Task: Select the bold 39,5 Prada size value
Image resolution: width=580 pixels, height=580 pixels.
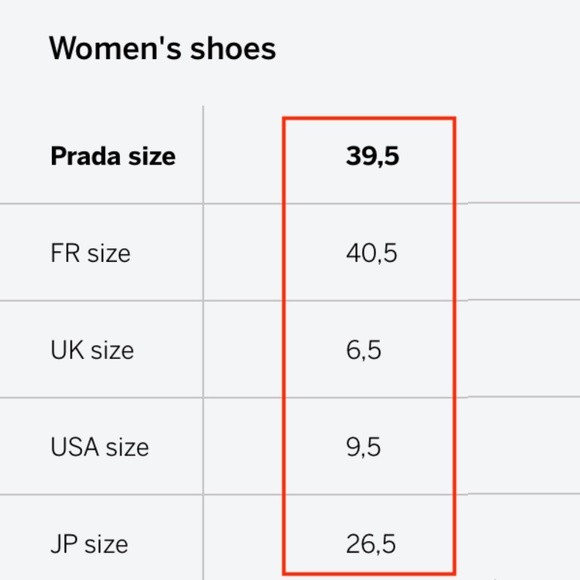Action: [x=372, y=156]
